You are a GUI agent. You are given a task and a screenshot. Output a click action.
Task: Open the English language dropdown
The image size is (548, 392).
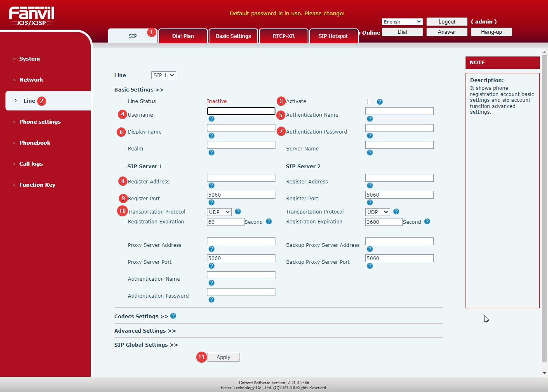(402, 22)
